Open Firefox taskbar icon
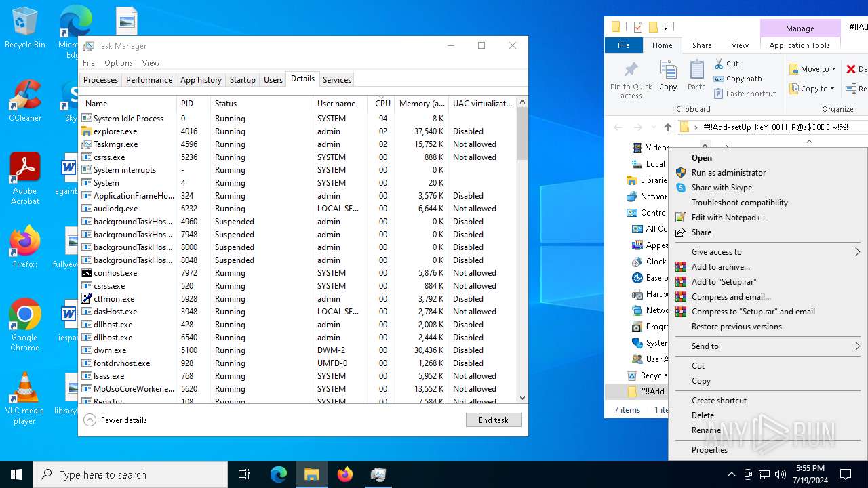 click(345, 474)
